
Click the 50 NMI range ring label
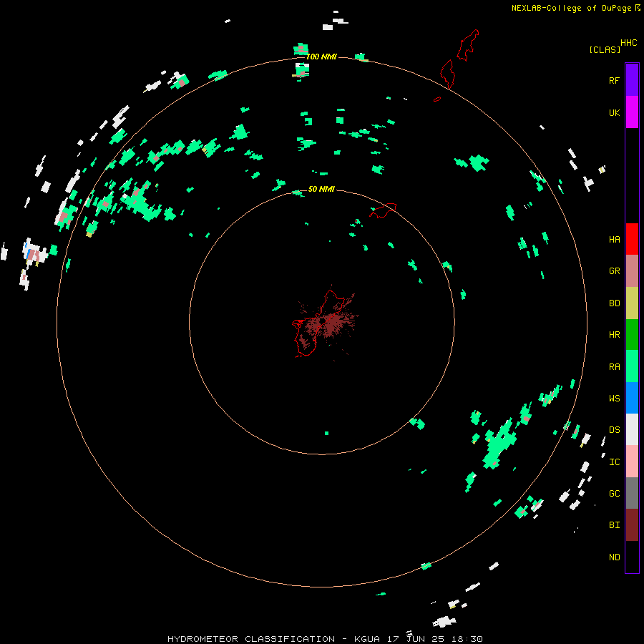[321, 189]
